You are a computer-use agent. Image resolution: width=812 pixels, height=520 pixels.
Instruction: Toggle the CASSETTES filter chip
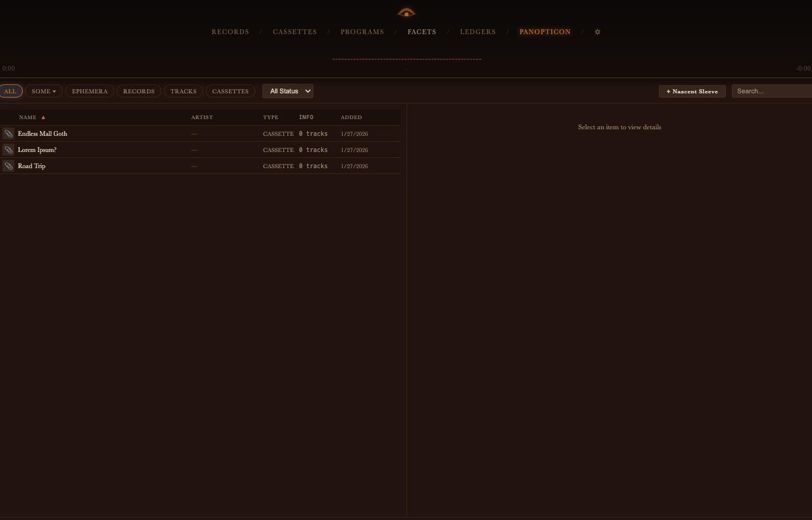230,91
